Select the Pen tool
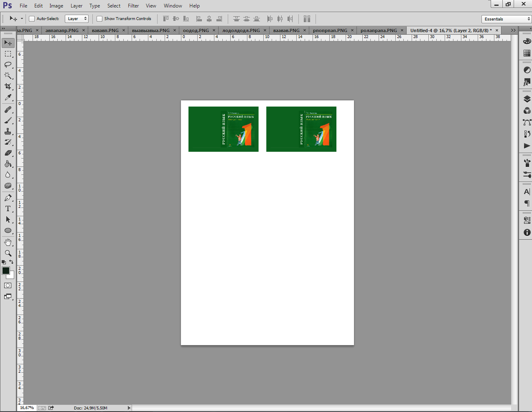This screenshot has height=412, width=532. click(8, 198)
